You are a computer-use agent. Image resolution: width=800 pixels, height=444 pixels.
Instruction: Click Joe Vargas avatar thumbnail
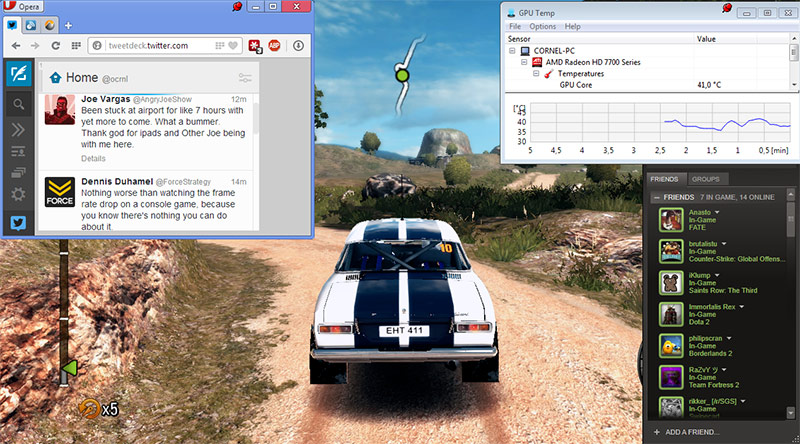point(60,110)
